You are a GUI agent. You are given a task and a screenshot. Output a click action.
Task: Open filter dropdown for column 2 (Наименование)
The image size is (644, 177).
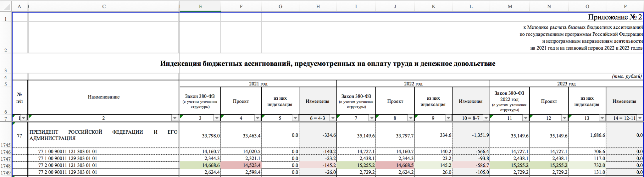175,118
